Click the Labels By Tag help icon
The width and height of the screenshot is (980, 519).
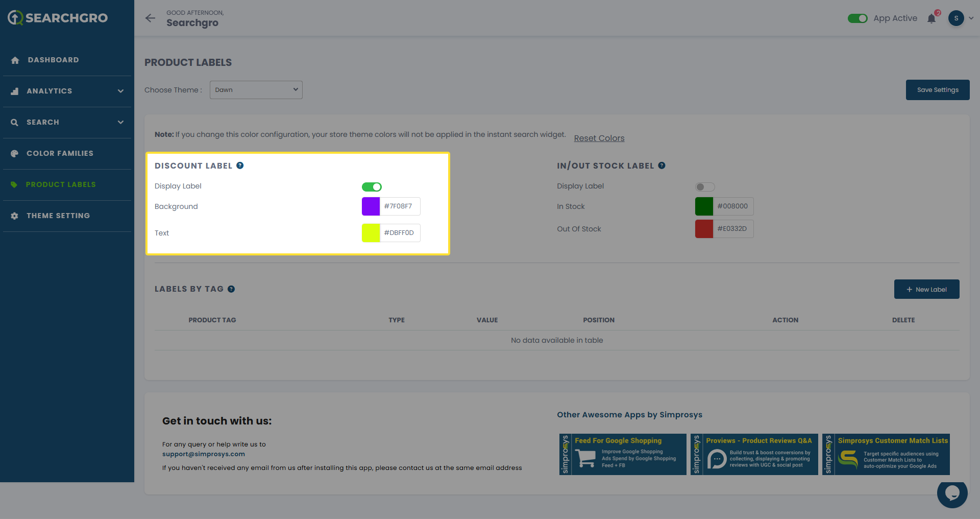click(231, 289)
